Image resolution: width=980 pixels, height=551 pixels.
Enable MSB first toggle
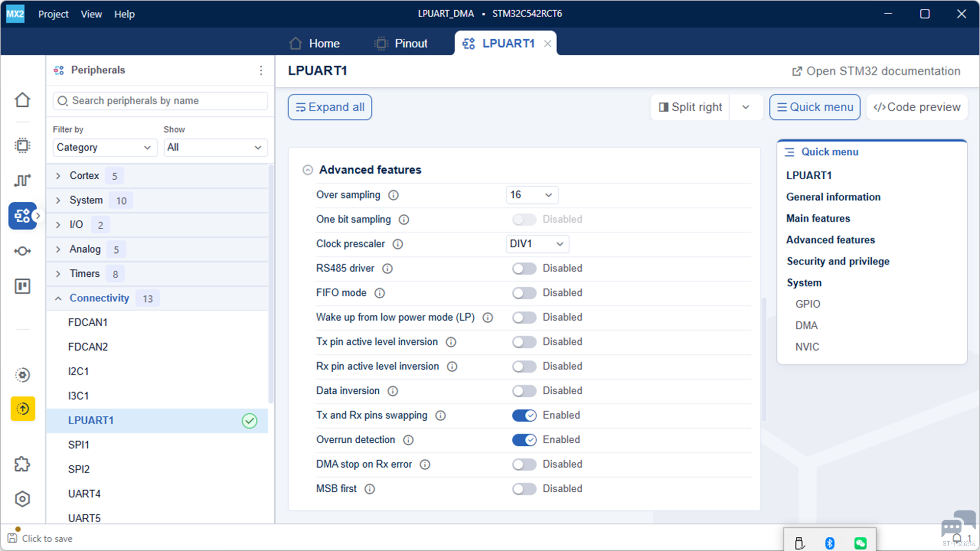tap(524, 489)
